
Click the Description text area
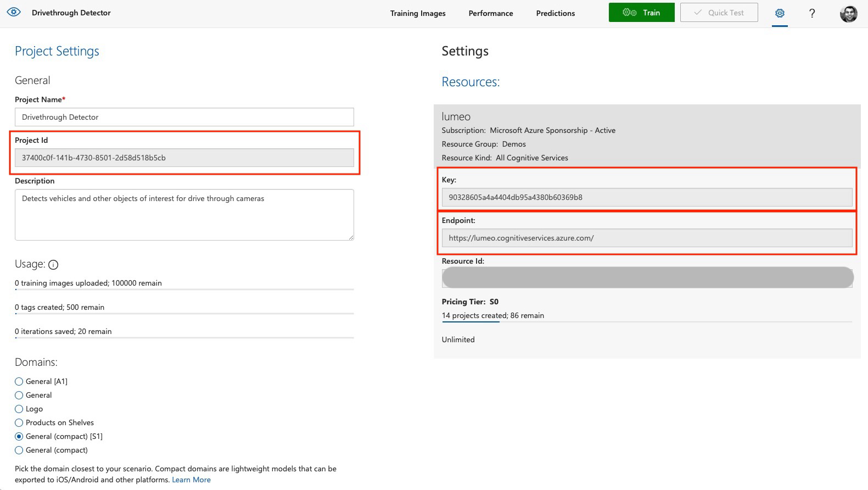[x=184, y=215]
